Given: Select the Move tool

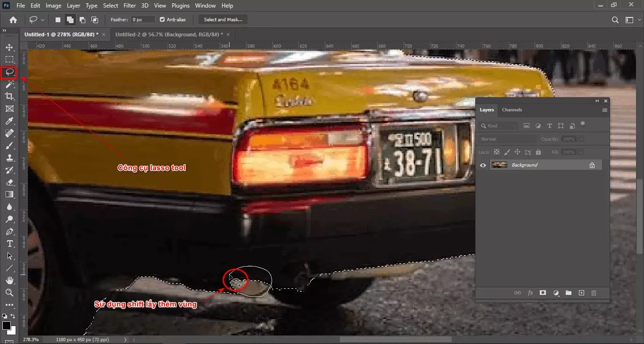Looking at the screenshot, I should [9, 47].
